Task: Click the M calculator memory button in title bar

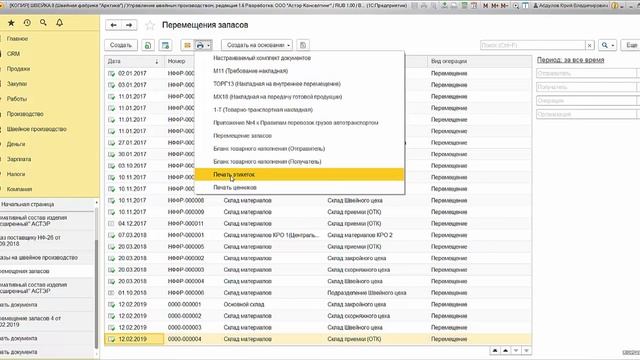Action: pyautogui.click(x=485, y=6)
